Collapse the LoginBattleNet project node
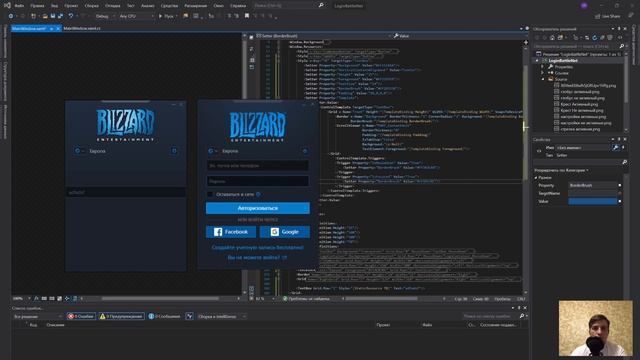The image size is (640, 360). [x=537, y=60]
